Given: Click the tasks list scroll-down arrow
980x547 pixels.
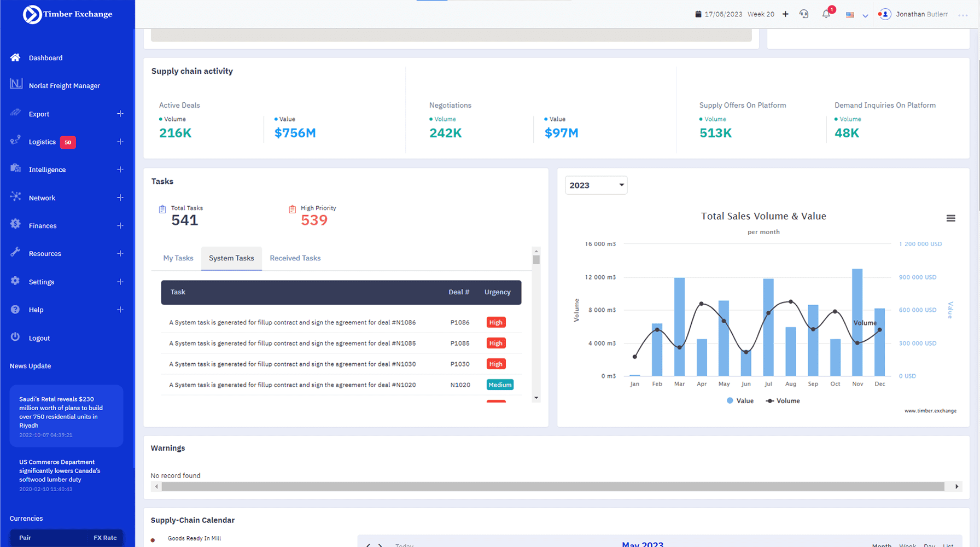Looking at the screenshot, I should coord(536,398).
